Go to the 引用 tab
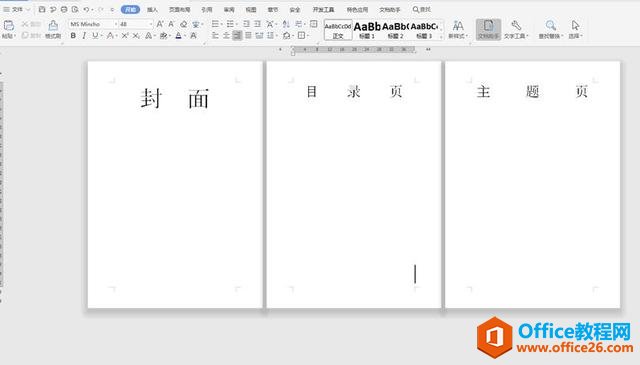This screenshot has height=365, width=640. (207, 9)
